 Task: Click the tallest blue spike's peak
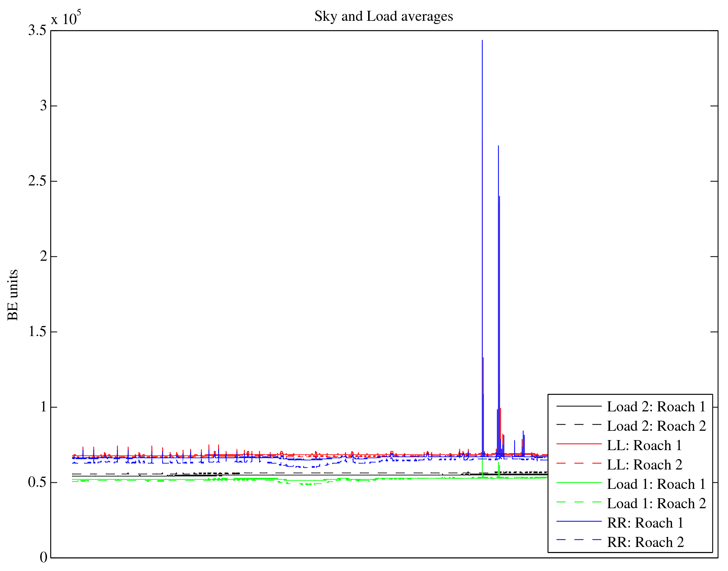coord(482,41)
